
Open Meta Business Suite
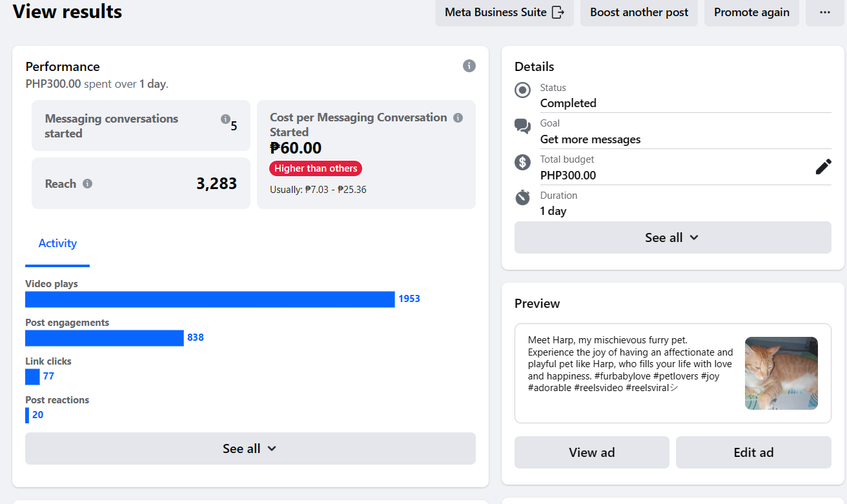tap(504, 12)
